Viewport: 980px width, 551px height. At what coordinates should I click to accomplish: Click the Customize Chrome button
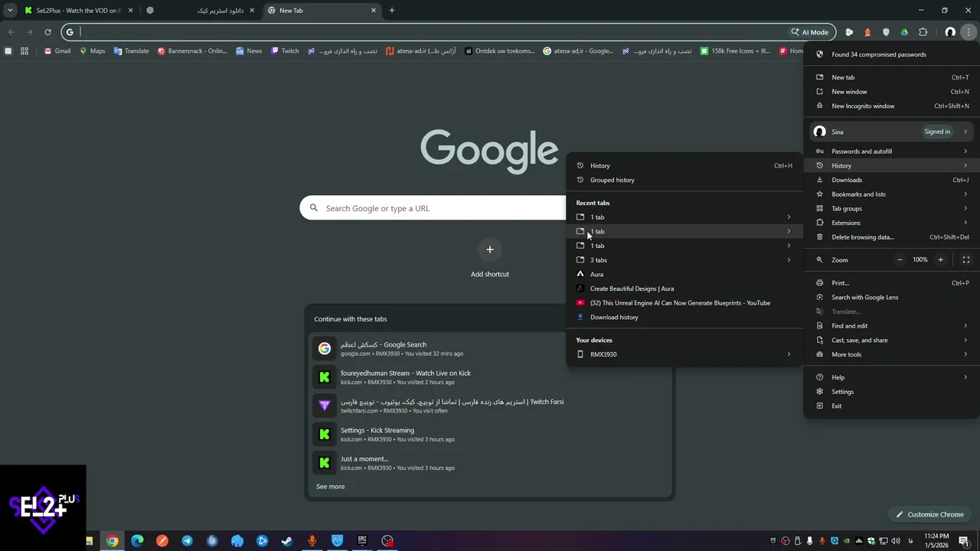pos(929,514)
